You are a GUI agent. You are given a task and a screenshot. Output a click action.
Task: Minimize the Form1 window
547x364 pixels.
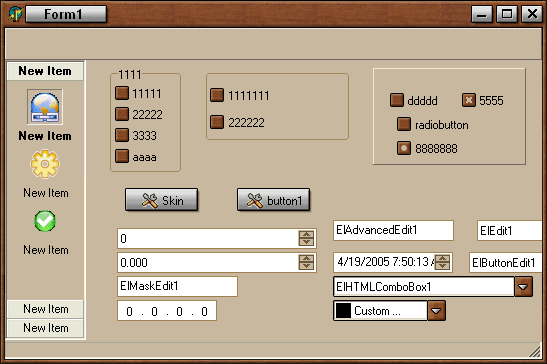click(x=482, y=14)
